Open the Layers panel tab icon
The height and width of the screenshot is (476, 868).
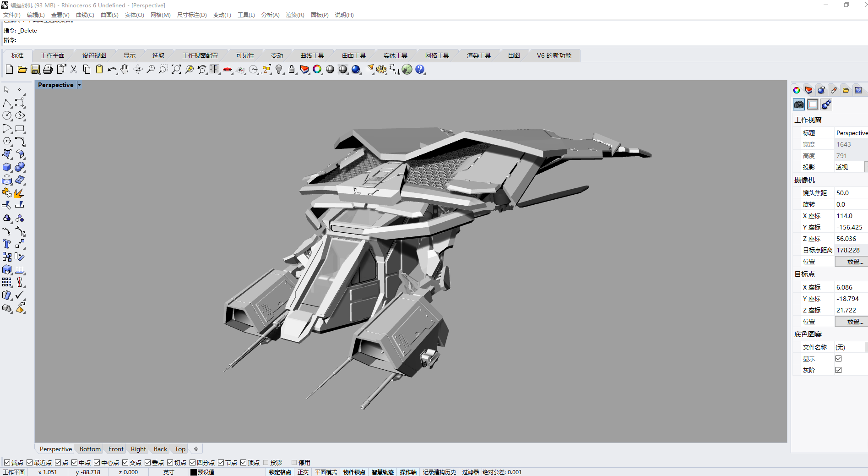(x=808, y=90)
